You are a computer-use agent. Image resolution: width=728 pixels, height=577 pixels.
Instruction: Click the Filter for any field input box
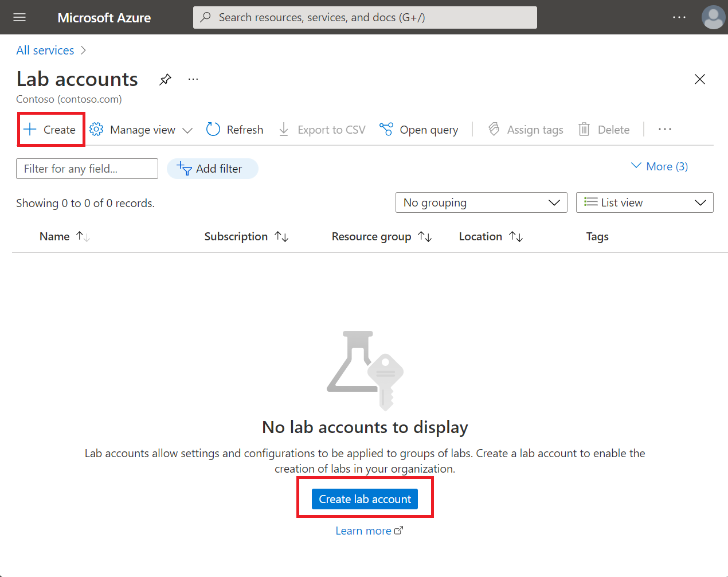pyautogui.click(x=87, y=168)
